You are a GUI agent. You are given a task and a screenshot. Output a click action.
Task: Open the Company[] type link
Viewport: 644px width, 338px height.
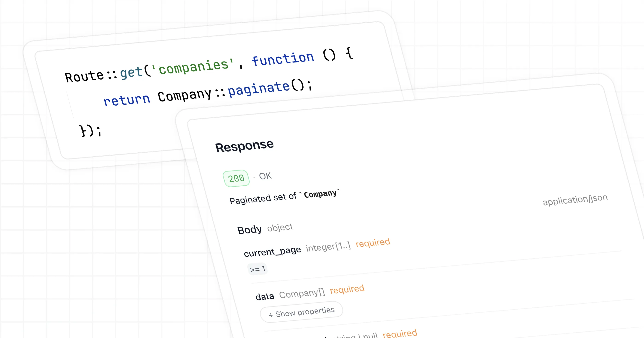click(x=302, y=293)
